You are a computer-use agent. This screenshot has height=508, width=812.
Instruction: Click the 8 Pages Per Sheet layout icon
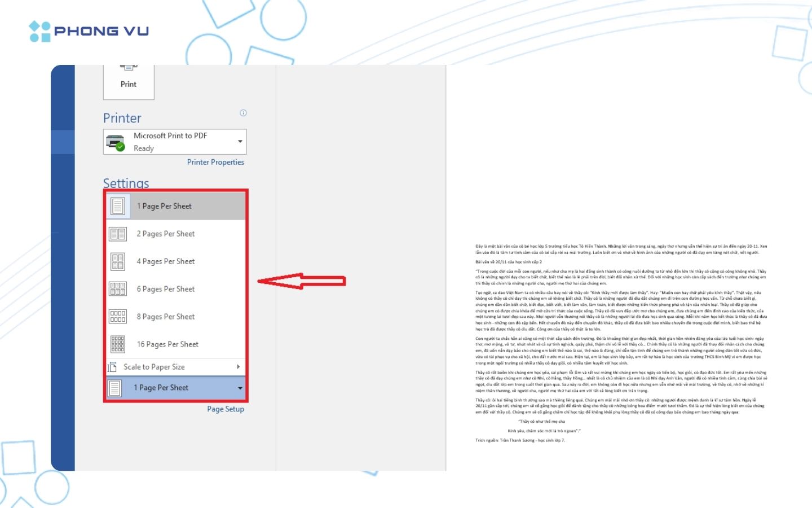tap(118, 317)
